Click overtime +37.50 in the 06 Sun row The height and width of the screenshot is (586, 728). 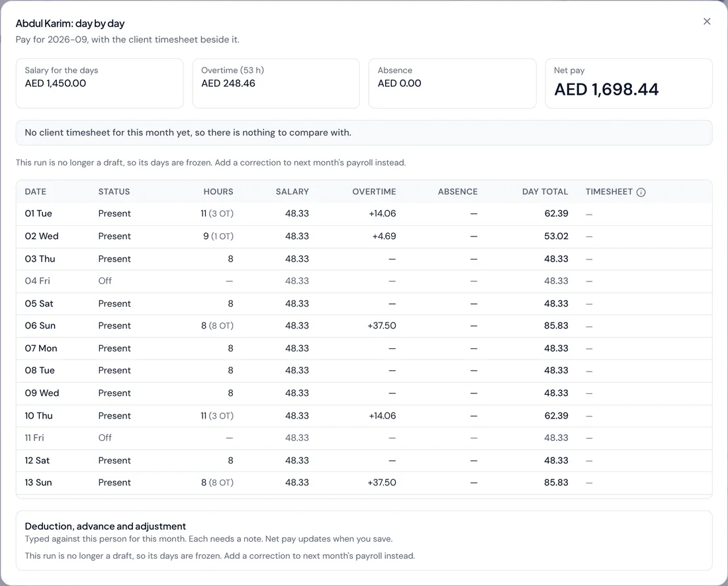382,326
